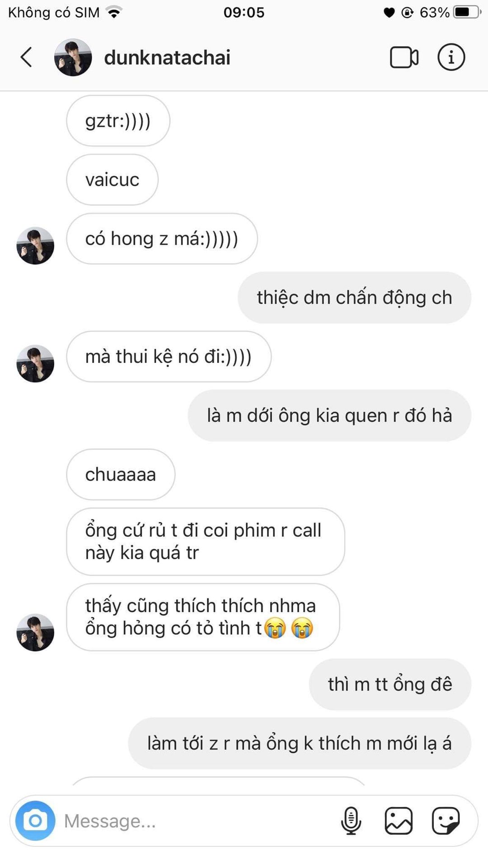Select the 'gztr:))))' message bubble

tap(118, 121)
